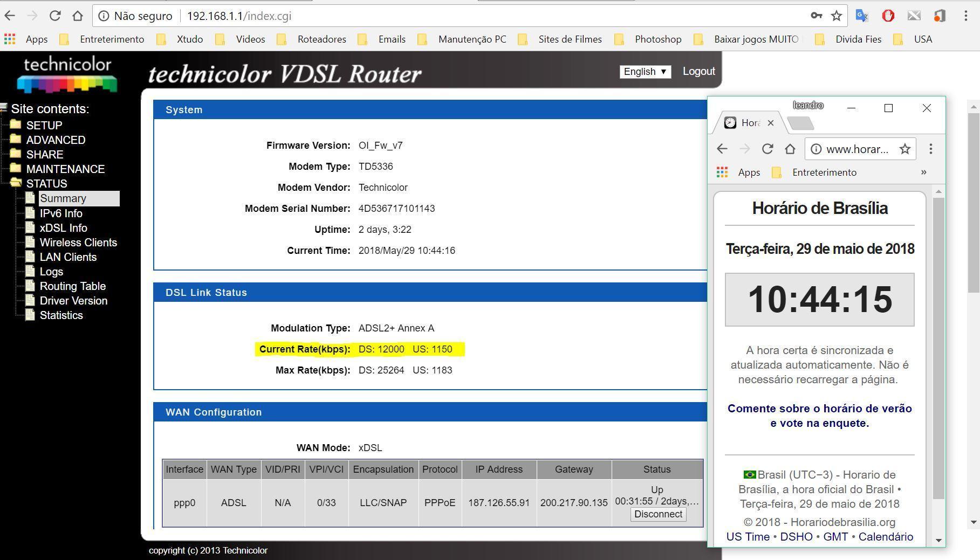
Task: Collapse the STATUS folder
Action: coord(38,183)
